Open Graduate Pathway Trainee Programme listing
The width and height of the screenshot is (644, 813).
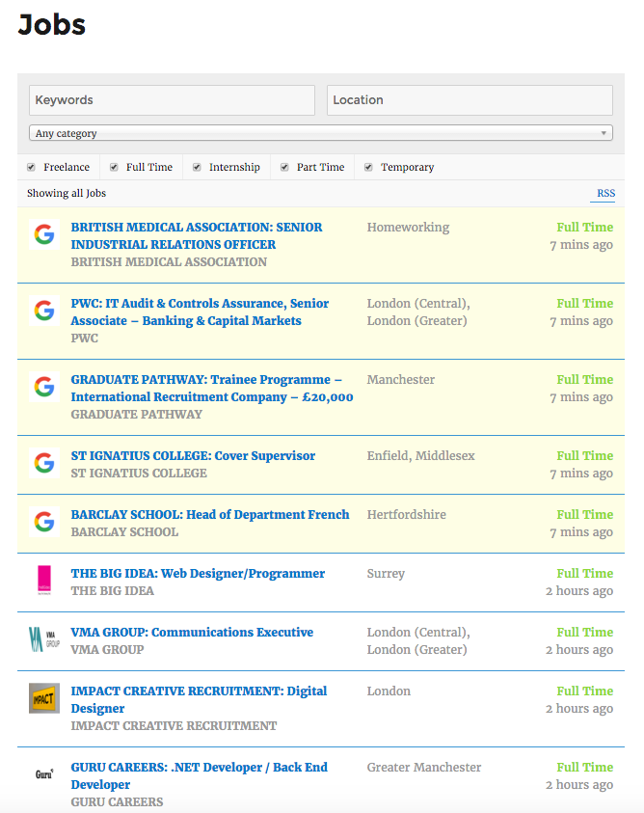pyautogui.click(x=212, y=388)
